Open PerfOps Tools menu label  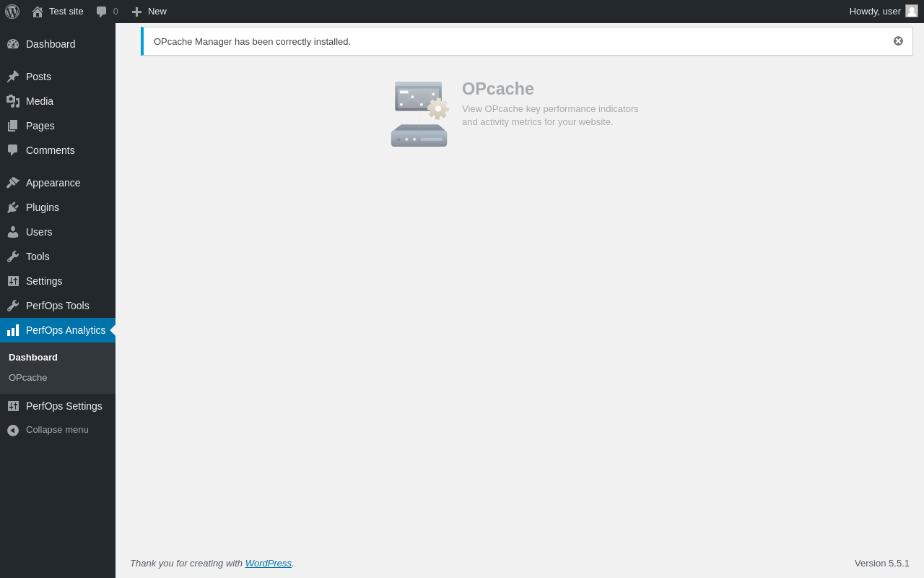58,306
